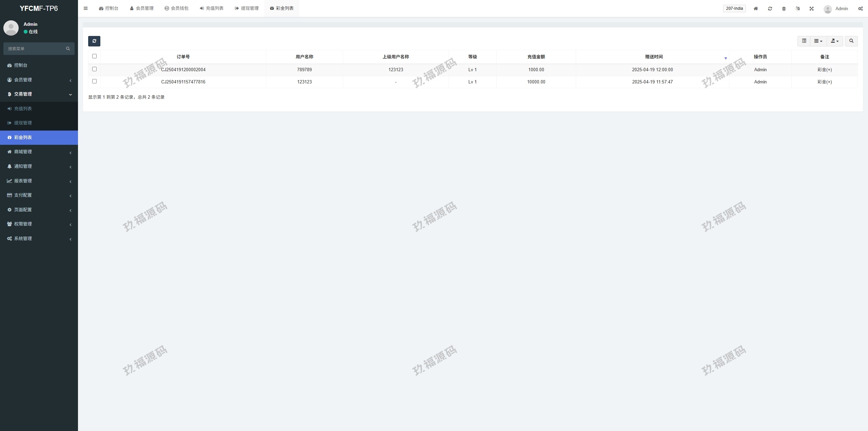The image size is (868, 431).
Task: Tick checkbox for order CJ2504191157477816
Action: 94,81
